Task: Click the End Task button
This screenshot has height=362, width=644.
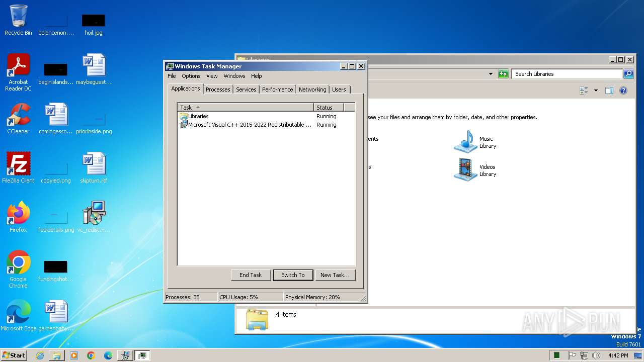Action: pyautogui.click(x=251, y=275)
